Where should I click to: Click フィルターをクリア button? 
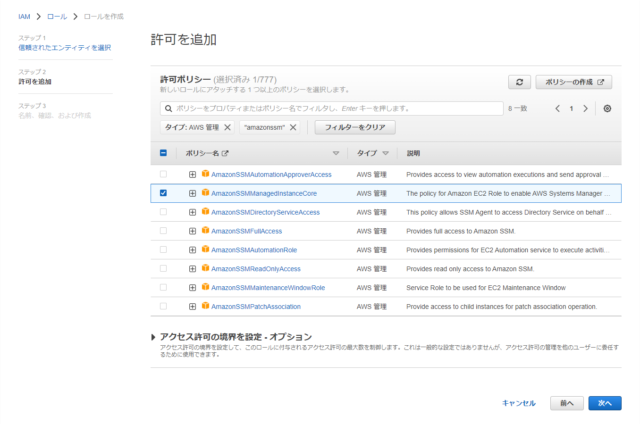[x=355, y=127]
